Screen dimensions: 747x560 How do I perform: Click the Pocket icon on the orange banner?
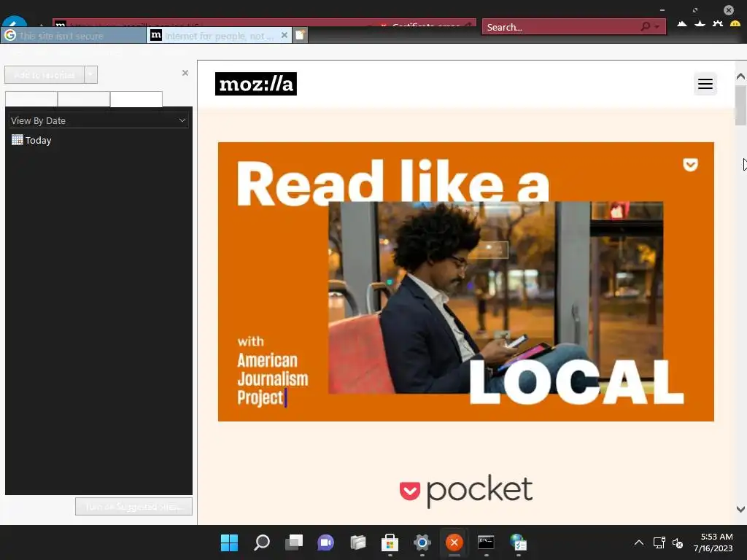tap(690, 165)
